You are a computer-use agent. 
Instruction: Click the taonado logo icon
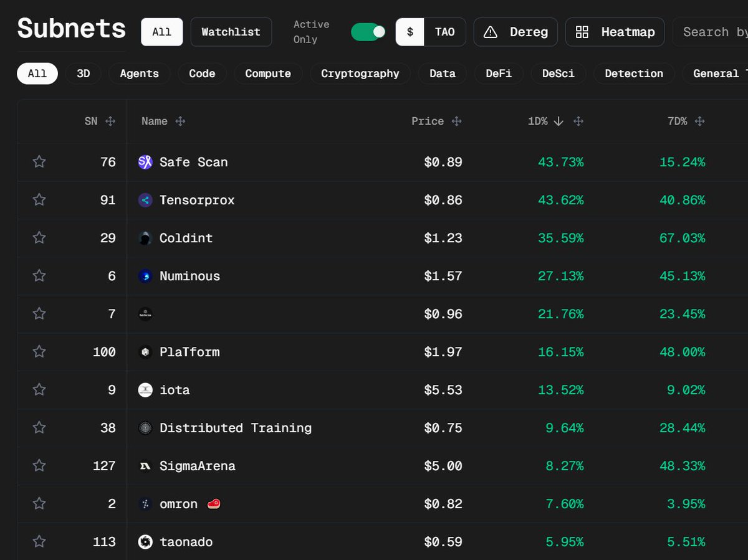(x=145, y=542)
